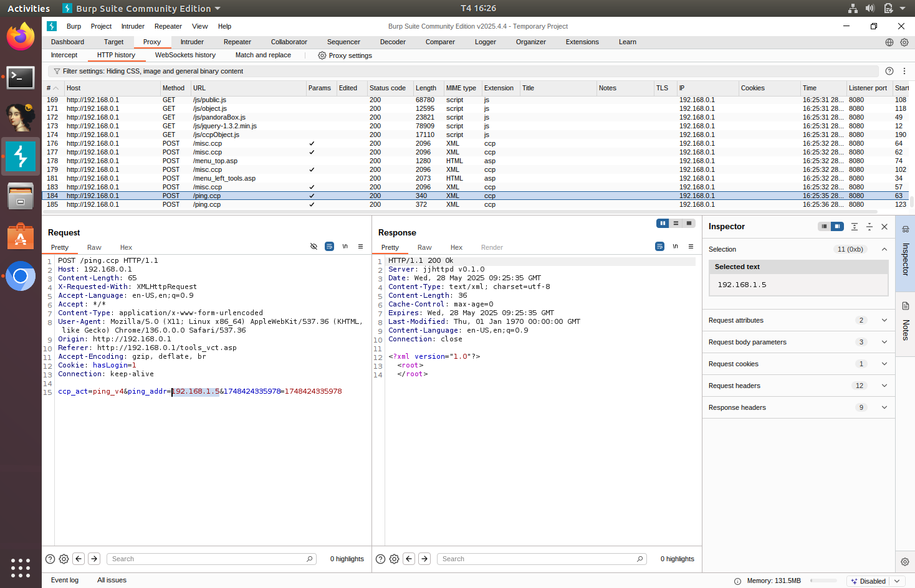Click the filter funnel icon

point(57,72)
